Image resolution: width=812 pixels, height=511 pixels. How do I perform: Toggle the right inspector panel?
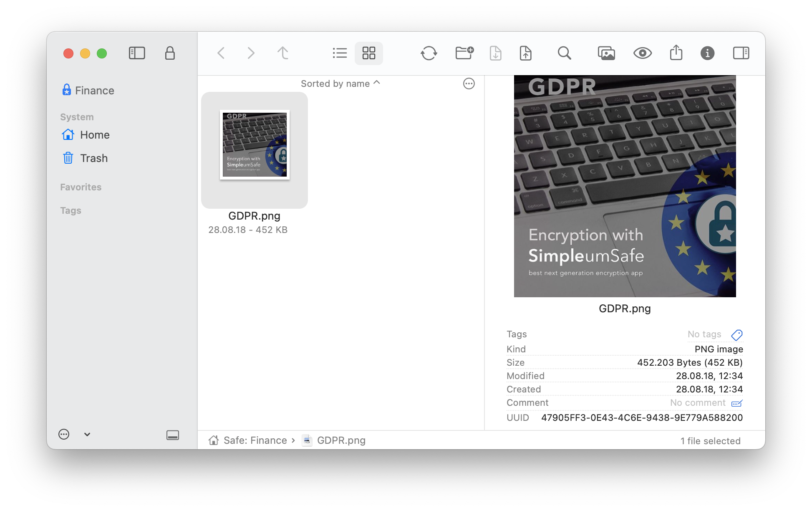[x=741, y=53]
